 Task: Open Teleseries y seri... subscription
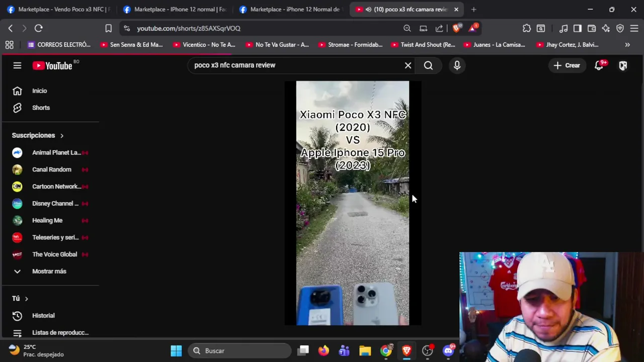tap(50, 237)
